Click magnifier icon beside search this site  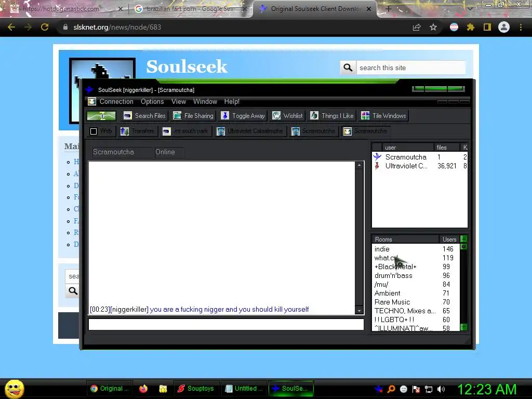(x=348, y=68)
